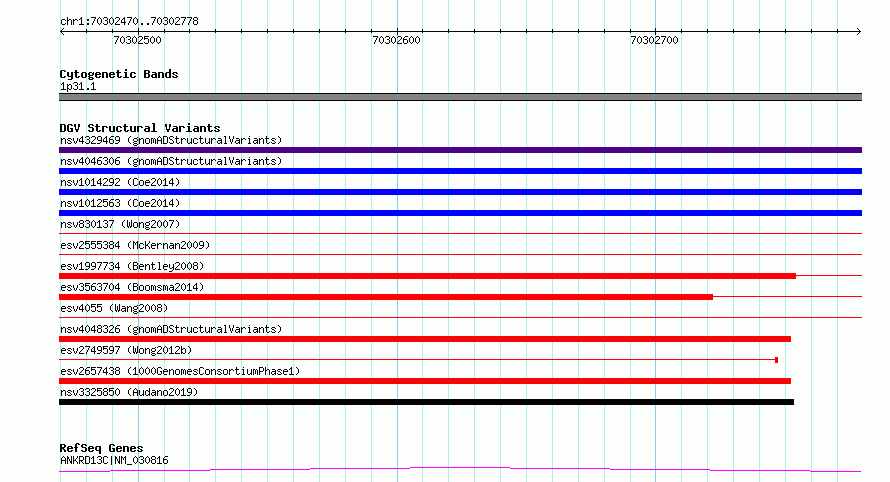
Task: Open the DGV Structural Variants track heading
Action: pos(140,128)
